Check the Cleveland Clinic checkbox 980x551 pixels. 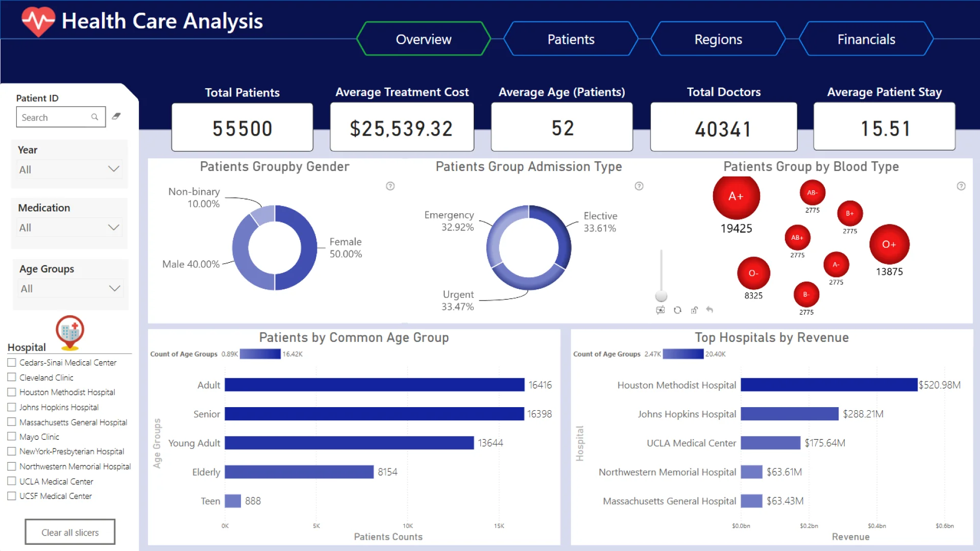tap(12, 378)
